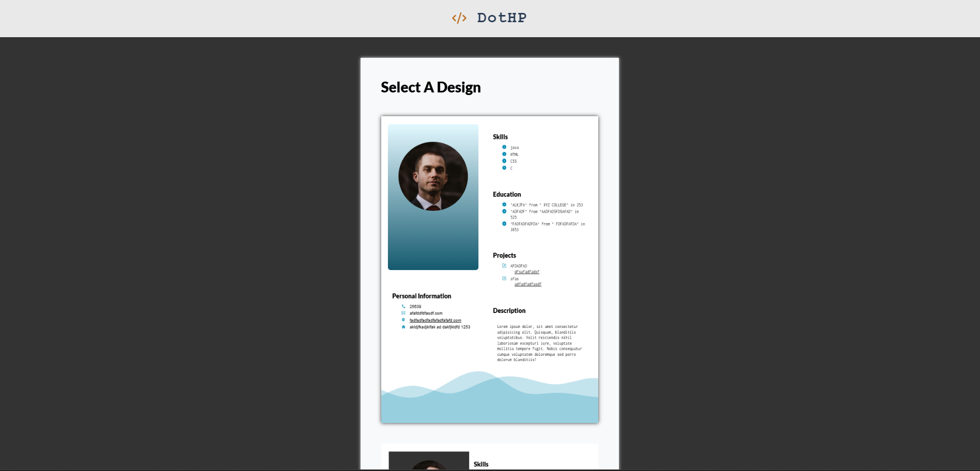Click the home icon beside the address

click(x=403, y=326)
